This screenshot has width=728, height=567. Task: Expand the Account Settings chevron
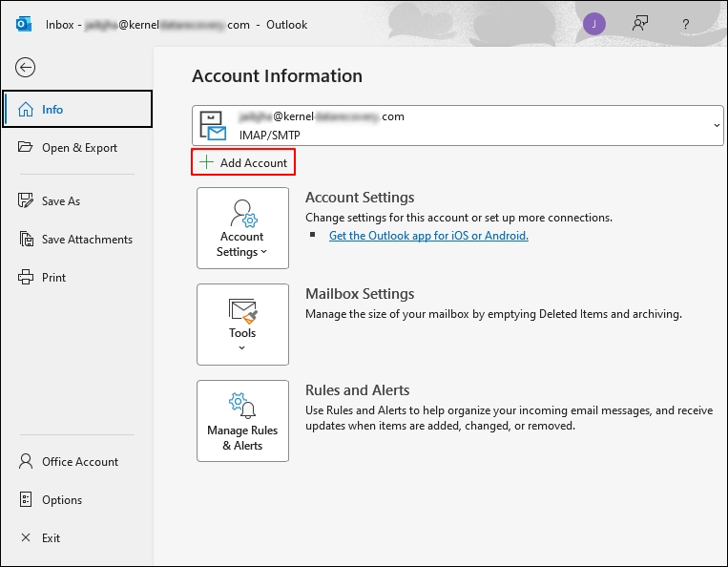point(263,252)
